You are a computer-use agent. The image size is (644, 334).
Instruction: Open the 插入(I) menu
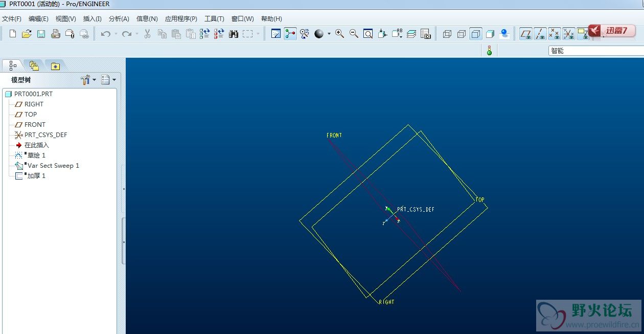[x=93, y=19]
